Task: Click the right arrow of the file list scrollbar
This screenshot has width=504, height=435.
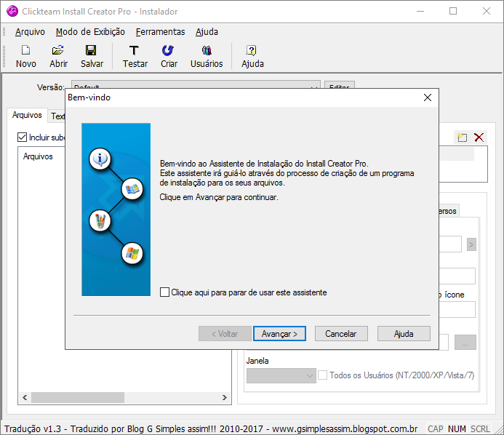Action: 224,397
